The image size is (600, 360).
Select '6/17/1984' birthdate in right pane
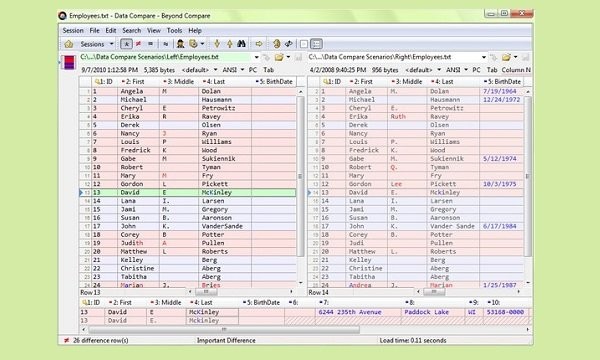point(499,226)
